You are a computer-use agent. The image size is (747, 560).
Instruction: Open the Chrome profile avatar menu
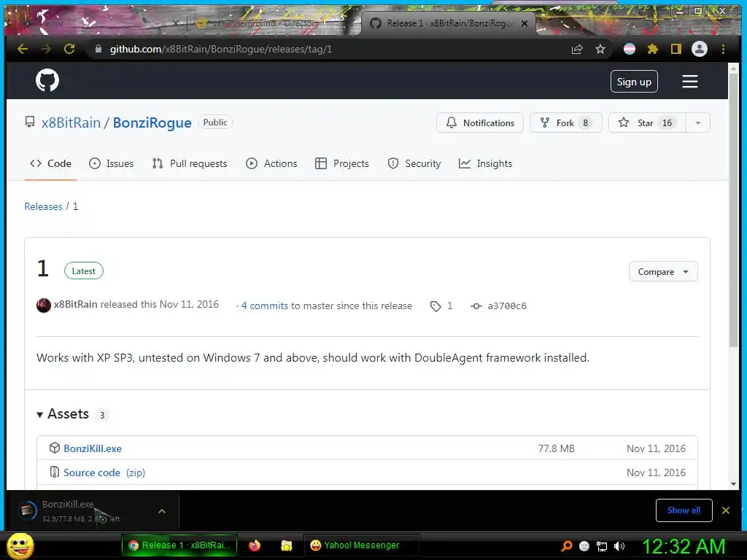700,49
